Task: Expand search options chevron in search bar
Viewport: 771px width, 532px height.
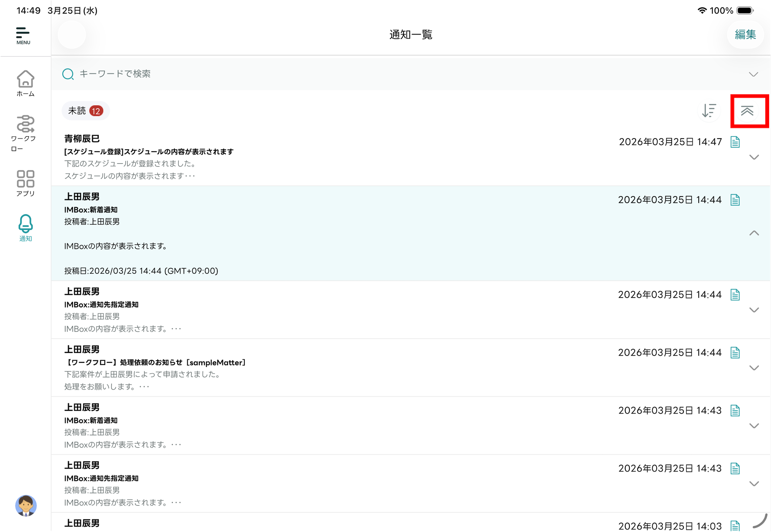Action: [753, 74]
